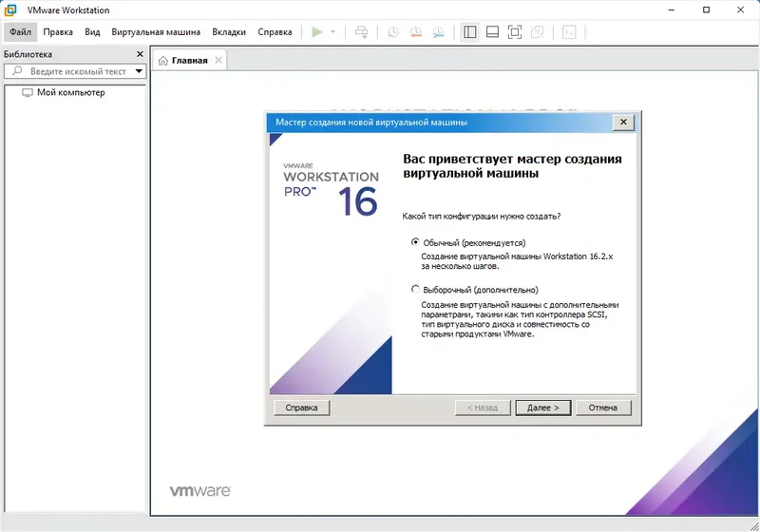The width and height of the screenshot is (760, 532).
Task: Click the take snapshot clock icon
Action: pos(393,32)
